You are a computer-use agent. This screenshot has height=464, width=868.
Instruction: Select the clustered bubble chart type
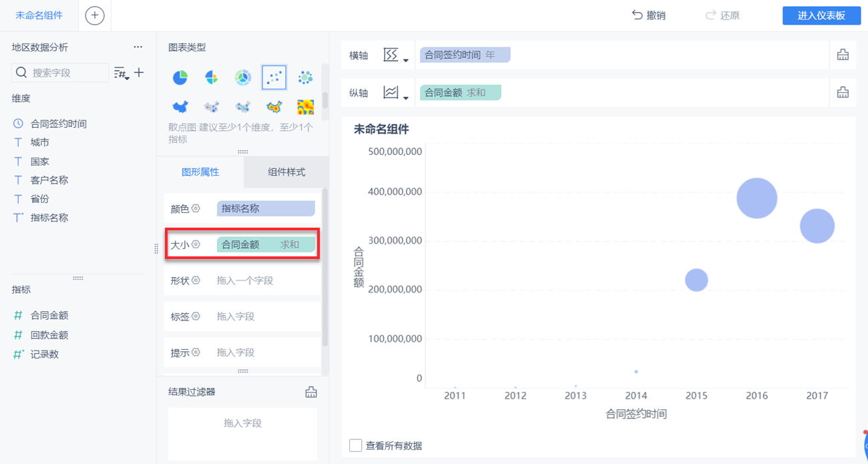[306, 78]
